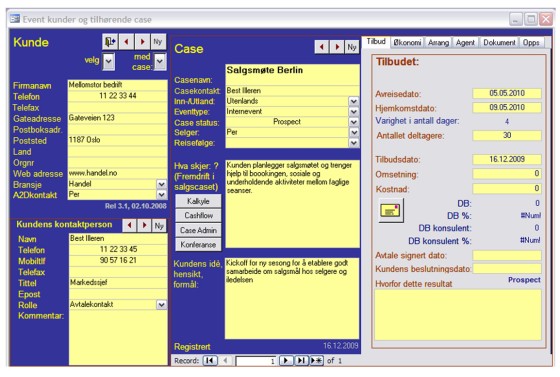Image resolution: width=560 pixels, height=377 pixels.
Task: Go to previous record in record navigator
Action: 225,361
